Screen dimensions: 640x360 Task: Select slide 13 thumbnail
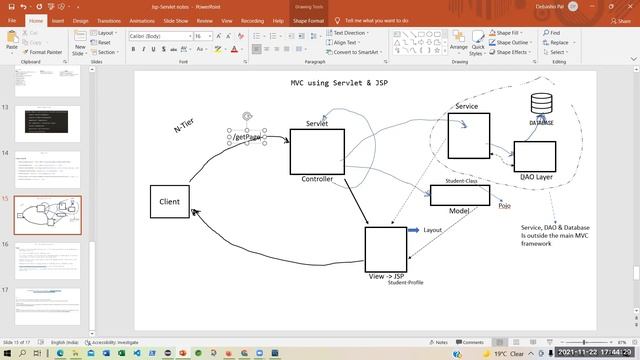point(47,124)
